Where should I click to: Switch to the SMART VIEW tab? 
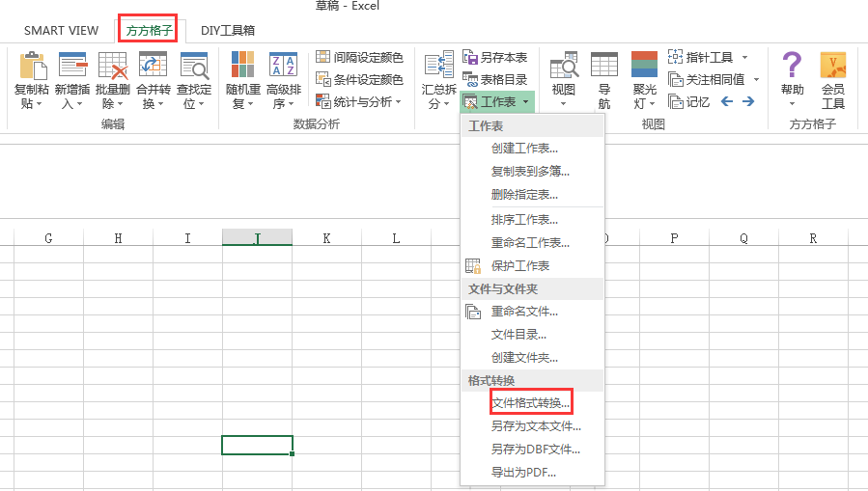[62, 31]
